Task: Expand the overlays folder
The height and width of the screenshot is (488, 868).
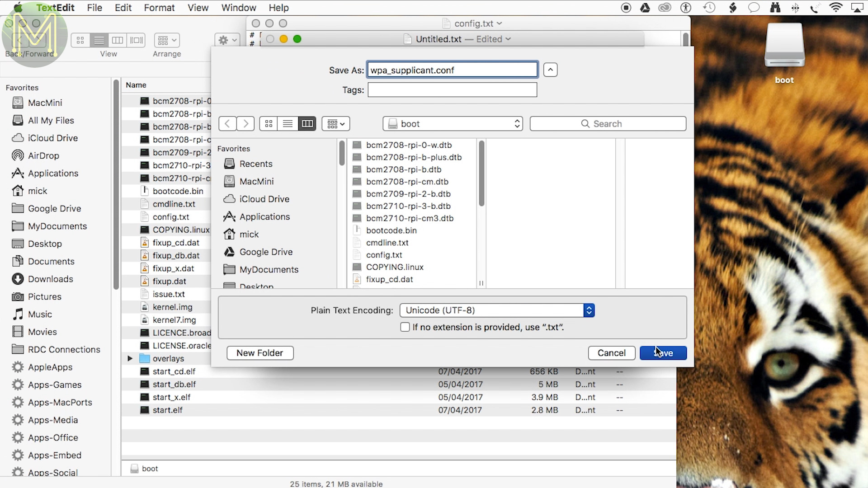Action: coord(130,358)
